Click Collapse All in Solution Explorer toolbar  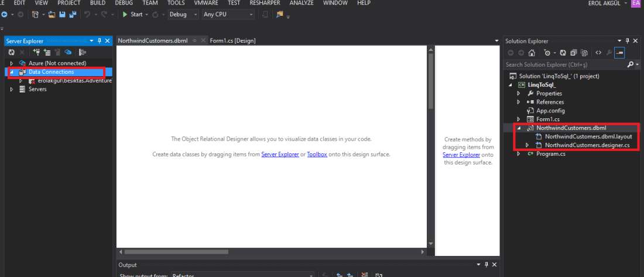pos(573,53)
